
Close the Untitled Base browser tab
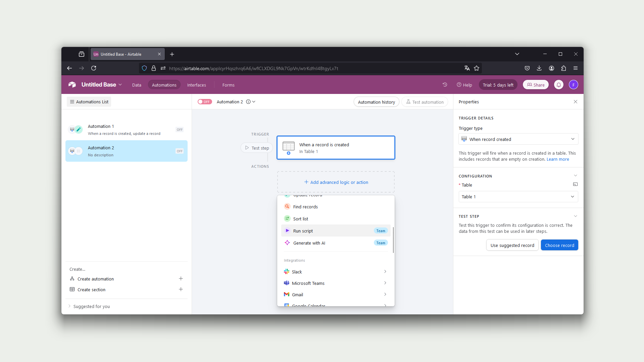pos(159,54)
